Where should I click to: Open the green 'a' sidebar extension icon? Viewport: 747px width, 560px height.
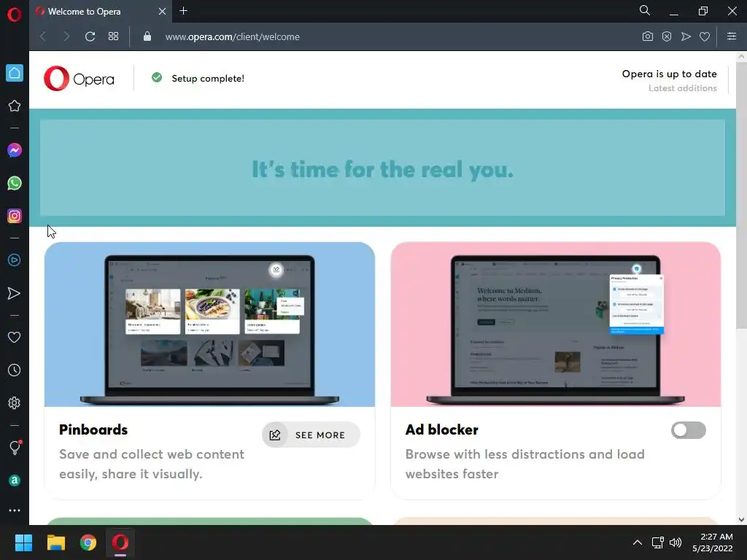coord(15,481)
